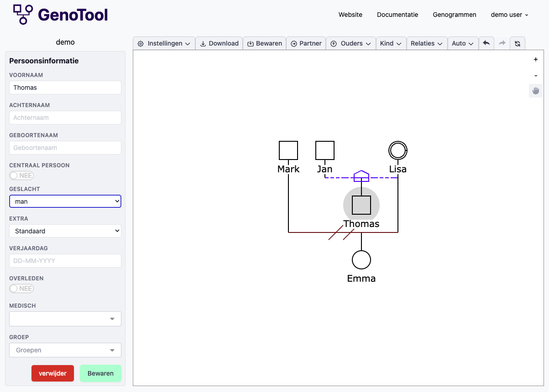Screen dimensions: 549x392
Task: Click the purple house symbol between Jan and Lisa
Action: click(x=361, y=176)
